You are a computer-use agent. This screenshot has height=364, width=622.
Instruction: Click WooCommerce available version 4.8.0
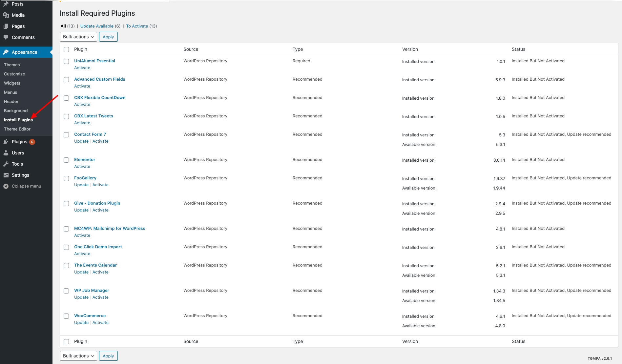(x=500, y=326)
